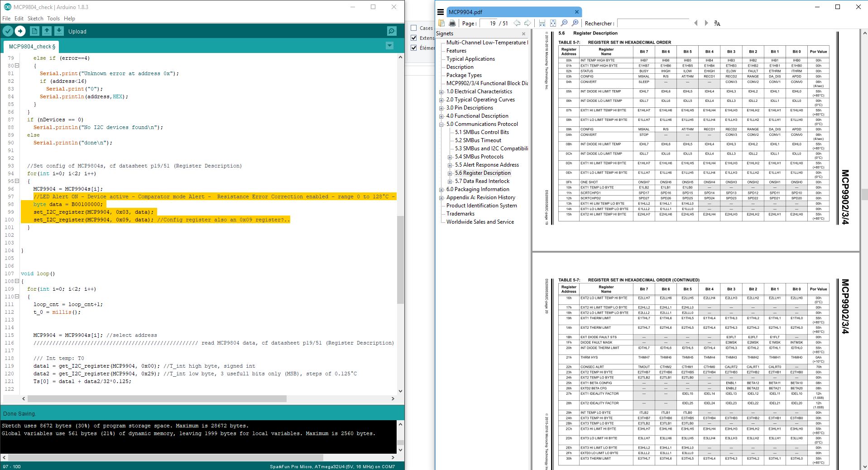Expand 5.6 Register Description bookmark
The height and width of the screenshot is (470, 868).
[x=450, y=173]
